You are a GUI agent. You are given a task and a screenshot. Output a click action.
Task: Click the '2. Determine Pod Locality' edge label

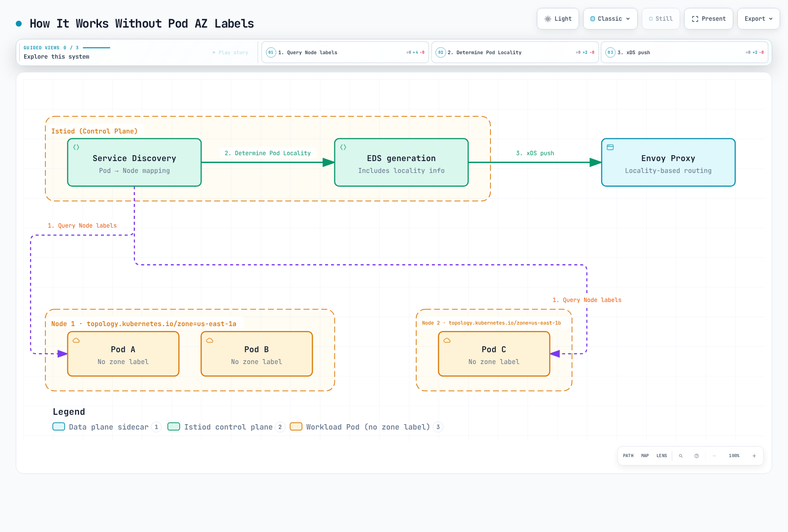[268, 153]
